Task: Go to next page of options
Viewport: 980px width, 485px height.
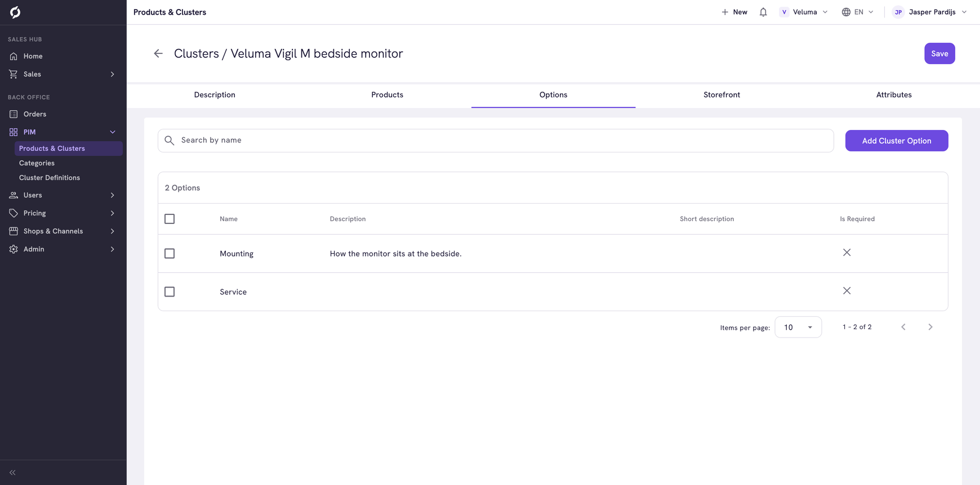Action: 930,327
